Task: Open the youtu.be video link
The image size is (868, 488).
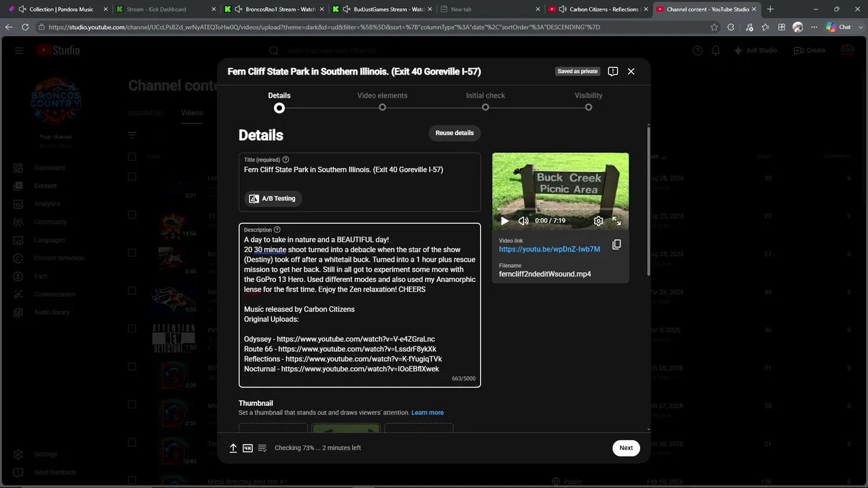Action: click(549, 249)
